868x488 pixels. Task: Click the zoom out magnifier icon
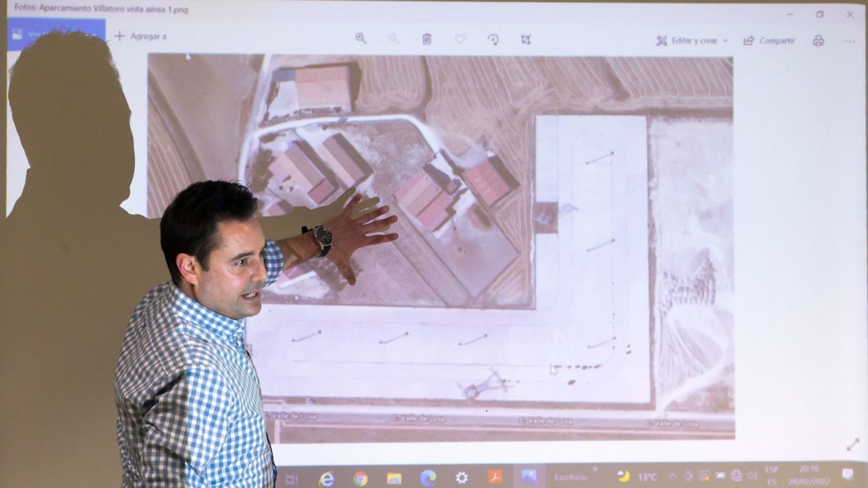tap(393, 38)
